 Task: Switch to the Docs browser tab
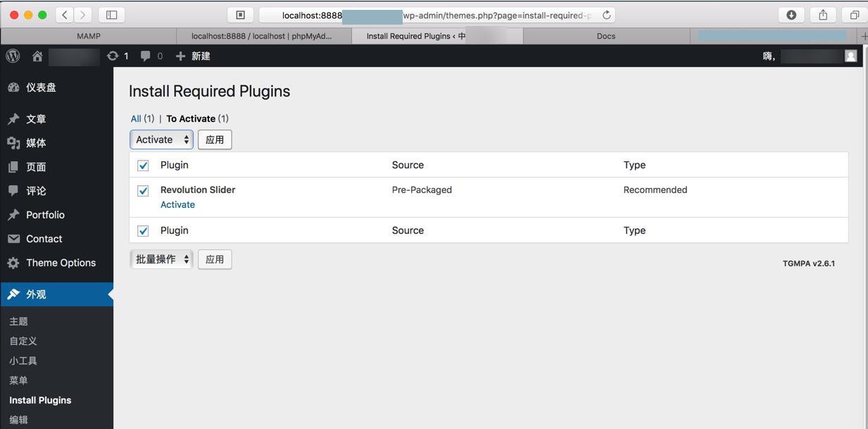[605, 36]
